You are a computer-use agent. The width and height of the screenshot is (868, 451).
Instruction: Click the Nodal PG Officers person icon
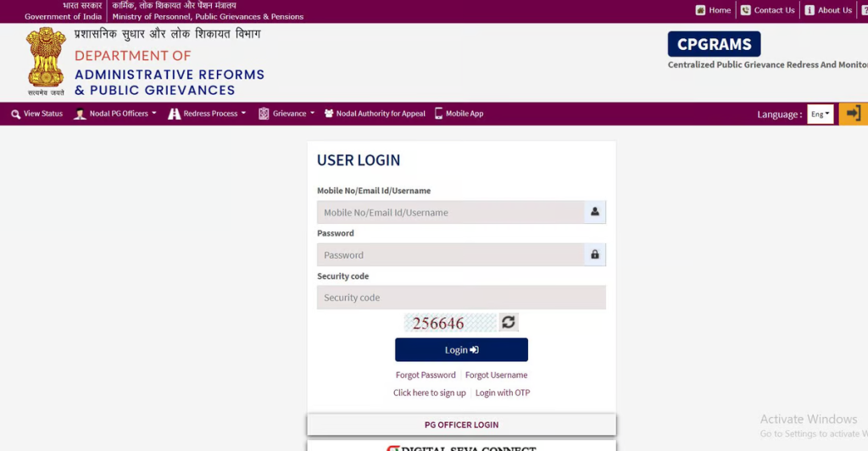80,114
